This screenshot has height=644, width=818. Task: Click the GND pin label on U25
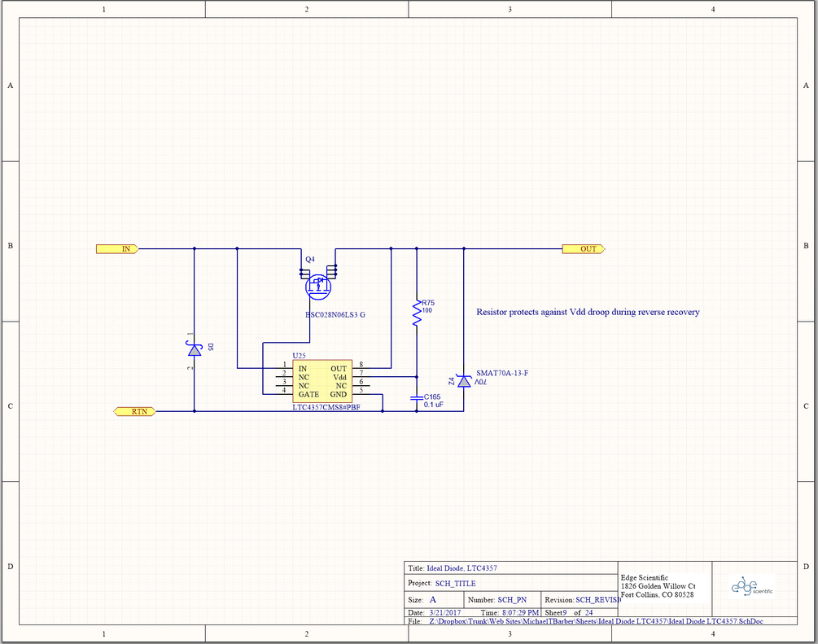pyautogui.click(x=338, y=395)
